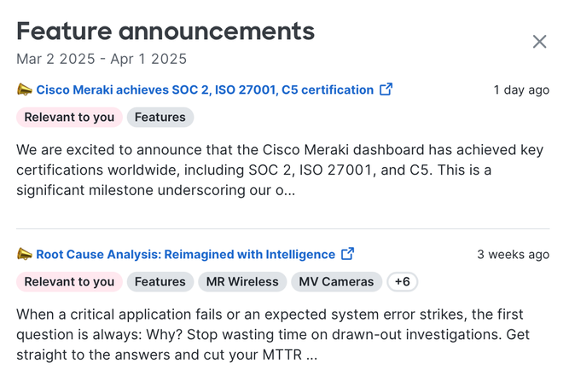Click the MR Wireless tag
569x392 pixels.
(x=242, y=282)
